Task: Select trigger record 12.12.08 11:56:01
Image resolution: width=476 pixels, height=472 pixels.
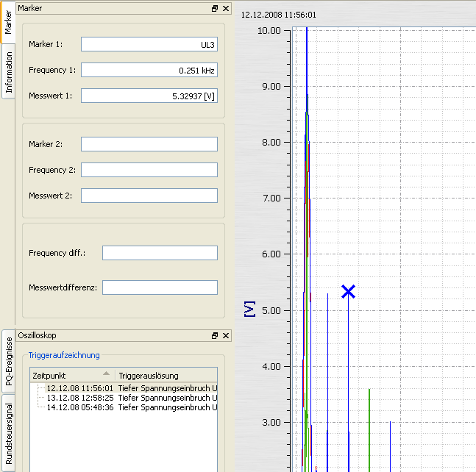Action: [132, 388]
